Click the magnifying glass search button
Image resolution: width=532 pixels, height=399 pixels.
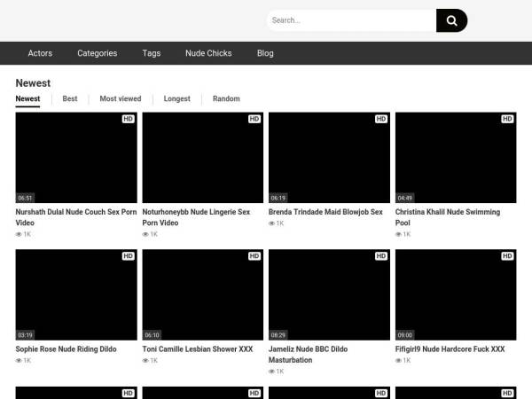451,20
